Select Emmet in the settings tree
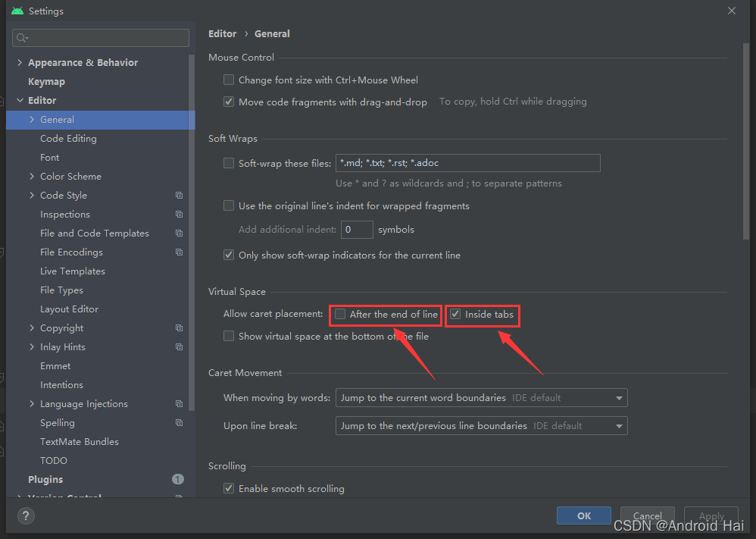This screenshot has height=539, width=756. (55, 365)
